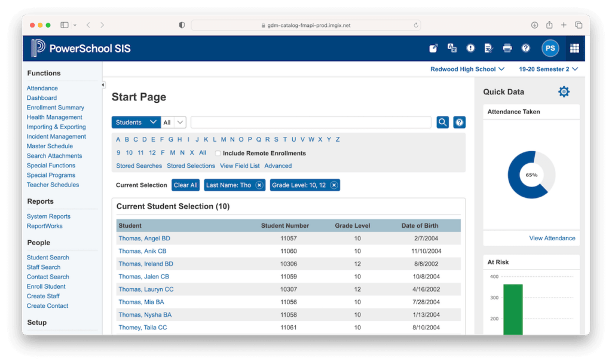Click the green At Risk bar
The width and height of the screenshot is (612, 364).
point(513,310)
